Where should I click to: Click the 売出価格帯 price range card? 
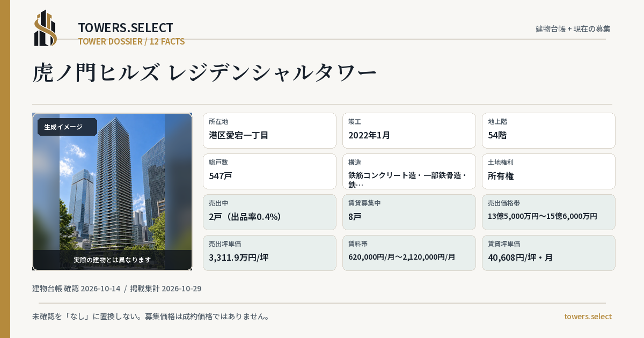click(548, 212)
